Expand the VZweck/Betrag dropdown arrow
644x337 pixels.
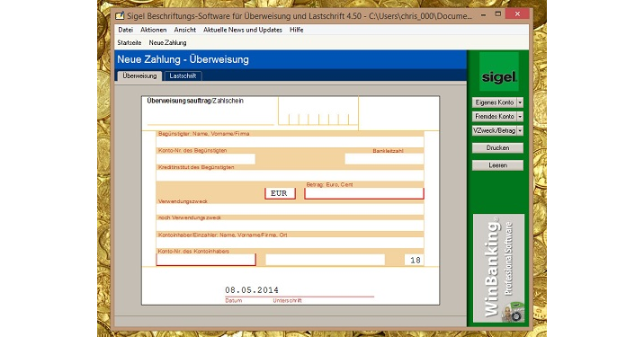click(520, 130)
